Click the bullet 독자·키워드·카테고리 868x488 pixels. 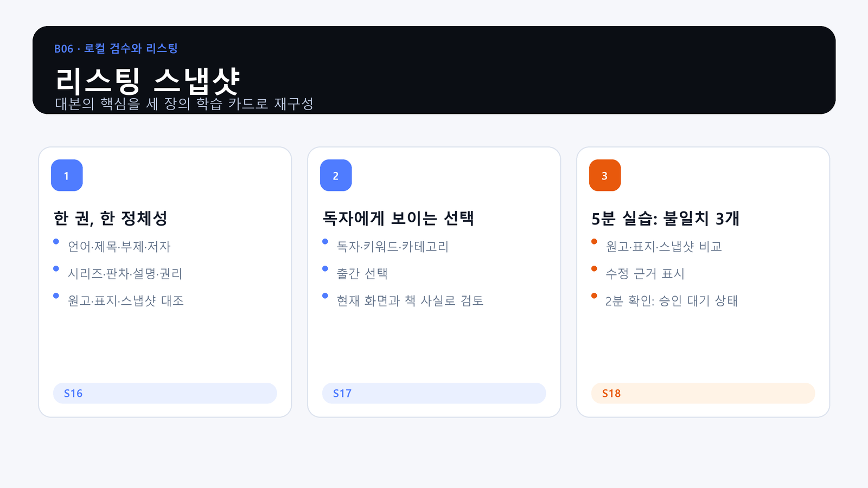coord(393,247)
